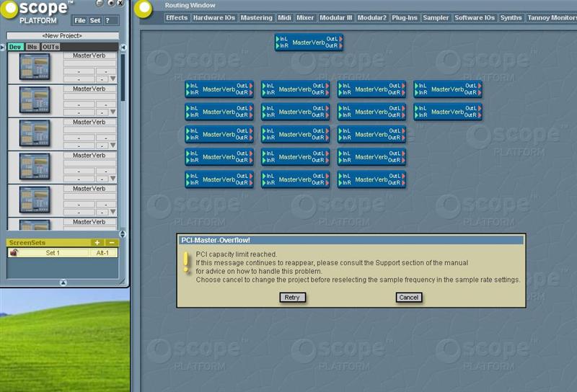The height and width of the screenshot is (392, 577).
Task: Click the Scope yellow circle logo
Action: point(9,9)
